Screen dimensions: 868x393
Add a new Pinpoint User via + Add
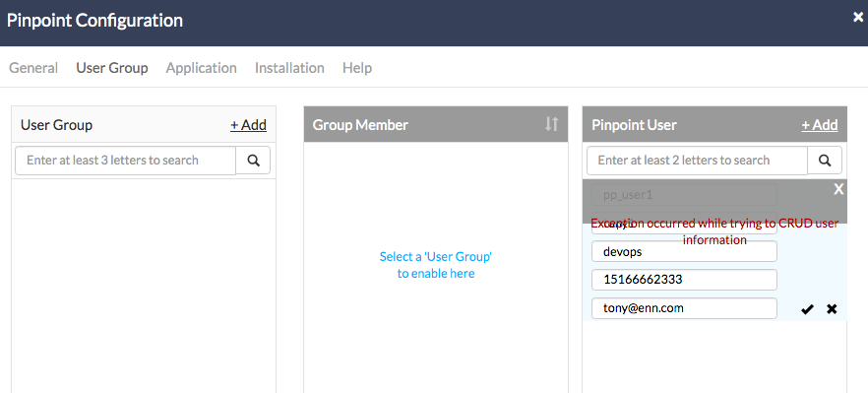coord(819,125)
